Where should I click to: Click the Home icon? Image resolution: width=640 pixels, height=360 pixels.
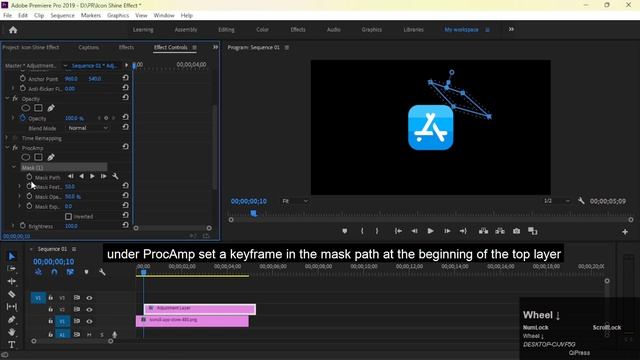13,30
